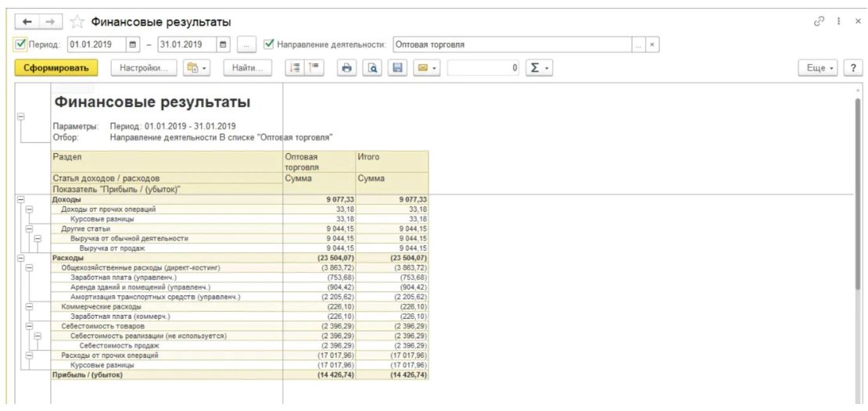This screenshot has height=411, width=868.
Task: Collapse the Расходы group in report
Action: click(19, 257)
